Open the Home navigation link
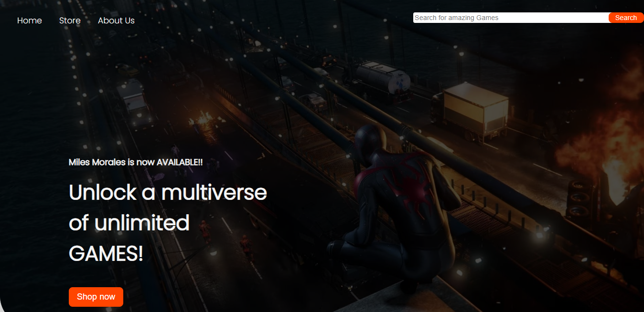 click(x=30, y=21)
